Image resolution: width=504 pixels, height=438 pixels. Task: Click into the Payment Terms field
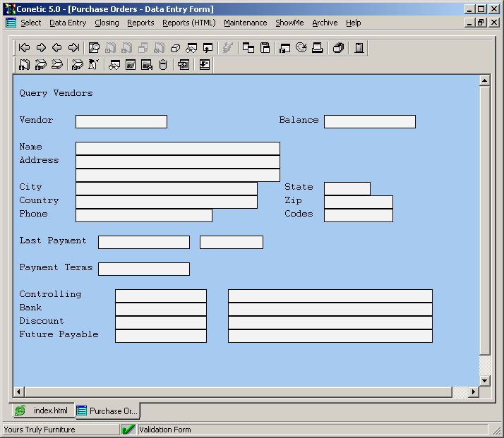coord(143,269)
